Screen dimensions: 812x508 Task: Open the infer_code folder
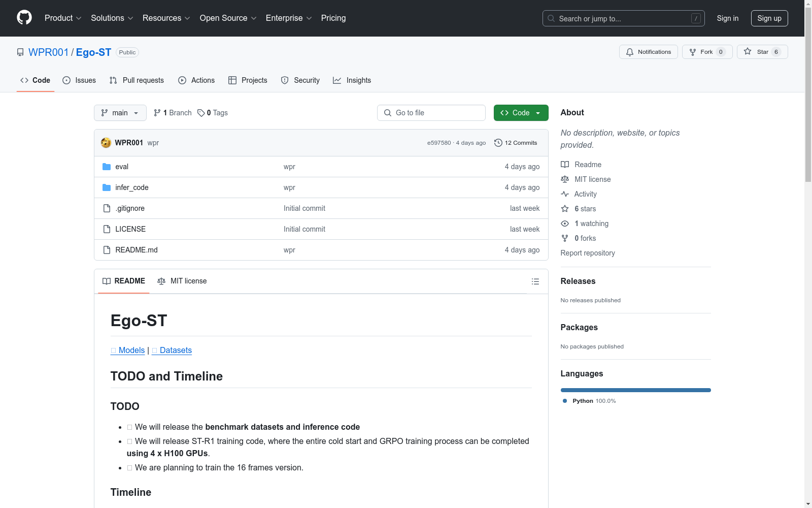132,187
